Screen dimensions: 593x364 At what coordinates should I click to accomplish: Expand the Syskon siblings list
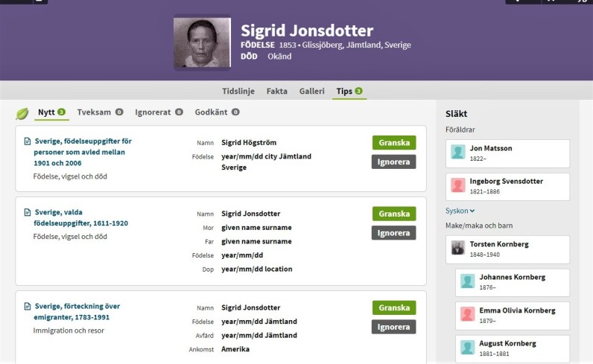[x=460, y=211]
